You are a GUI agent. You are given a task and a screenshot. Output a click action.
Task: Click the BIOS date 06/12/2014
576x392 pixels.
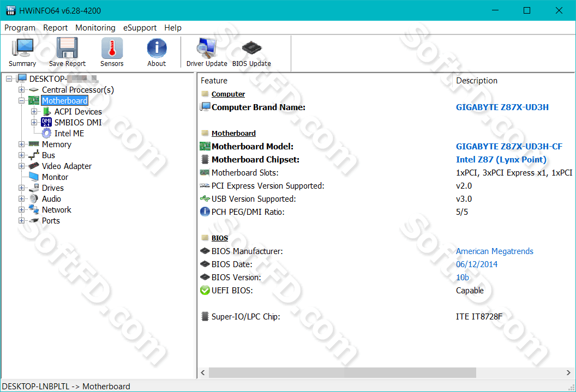pos(476,264)
